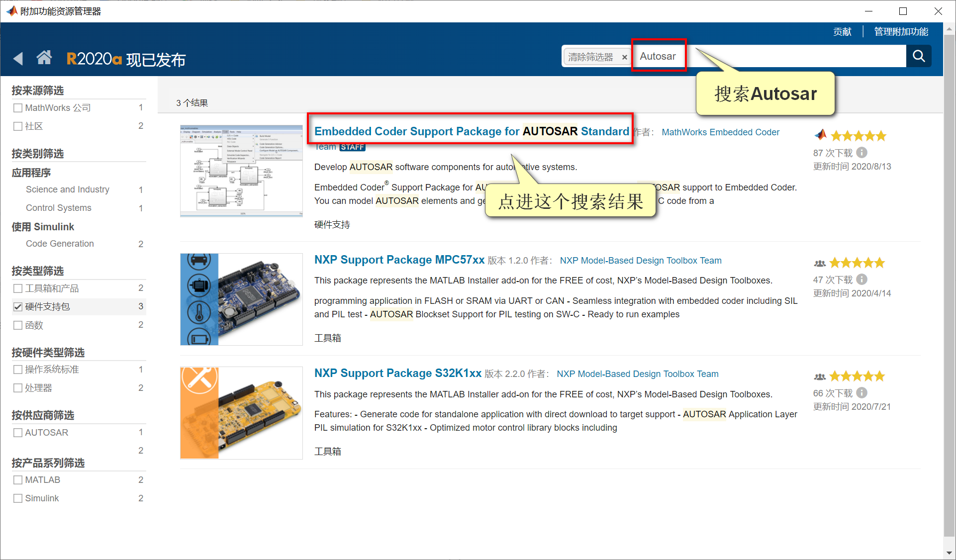956x560 pixels.
Task: Click the magnifier search button
Action: point(919,56)
